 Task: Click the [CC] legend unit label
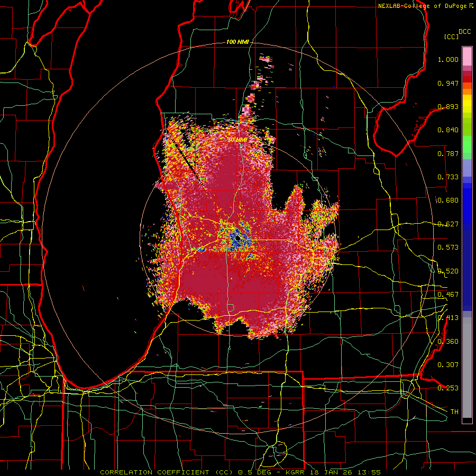pos(451,36)
